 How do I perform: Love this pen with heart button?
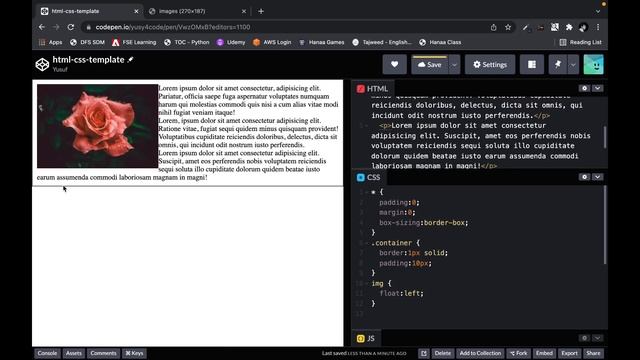(394, 64)
